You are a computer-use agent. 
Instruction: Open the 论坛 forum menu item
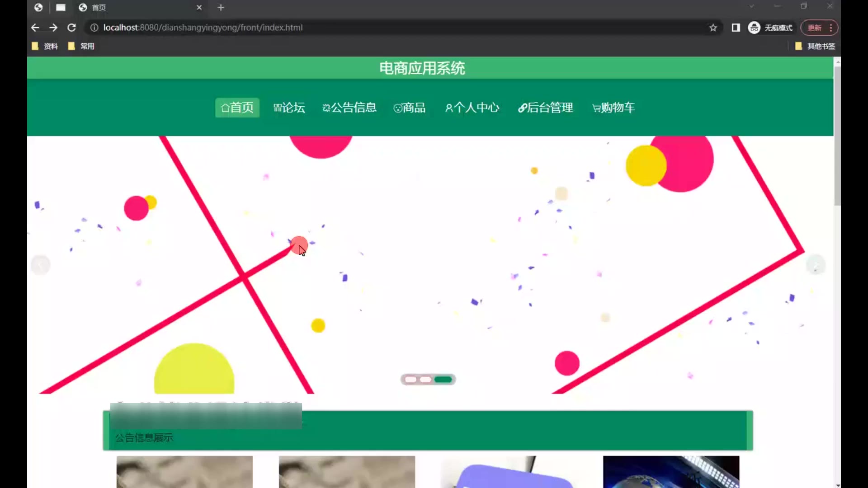pyautogui.click(x=289, y=108)
